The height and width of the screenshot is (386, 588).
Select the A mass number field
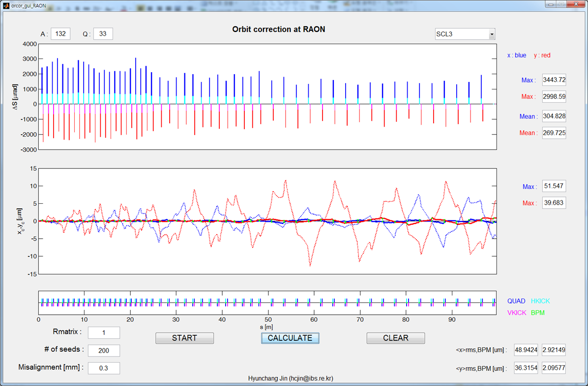point(60,33)
